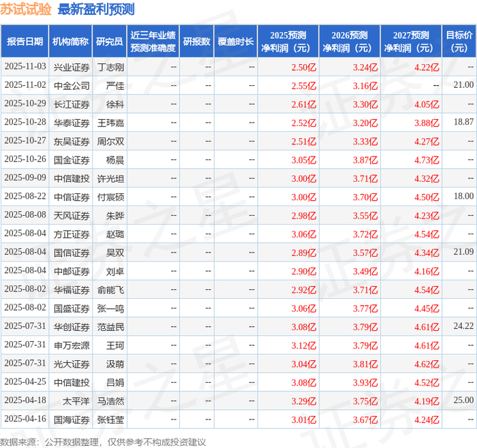477x448 pixels.
Task: Select the date cell 2025-04-25
Action: click(x=25, y=382)
